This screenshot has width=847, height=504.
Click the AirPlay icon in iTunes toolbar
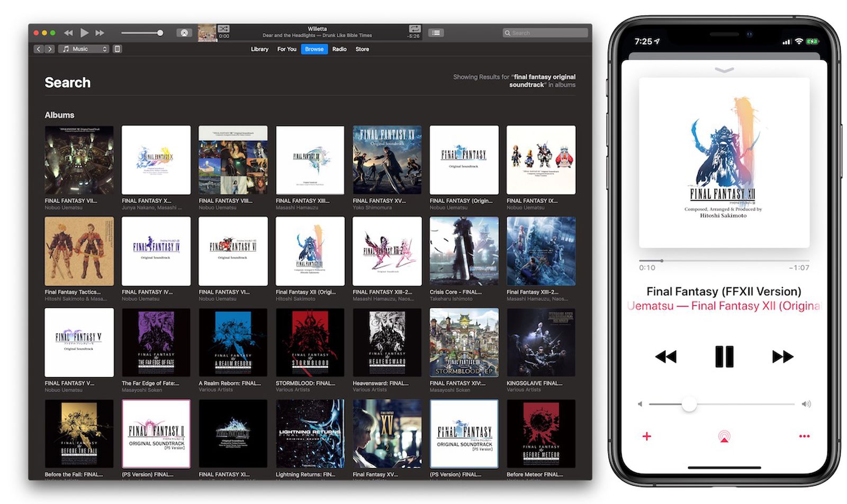[x=184, y=33]
